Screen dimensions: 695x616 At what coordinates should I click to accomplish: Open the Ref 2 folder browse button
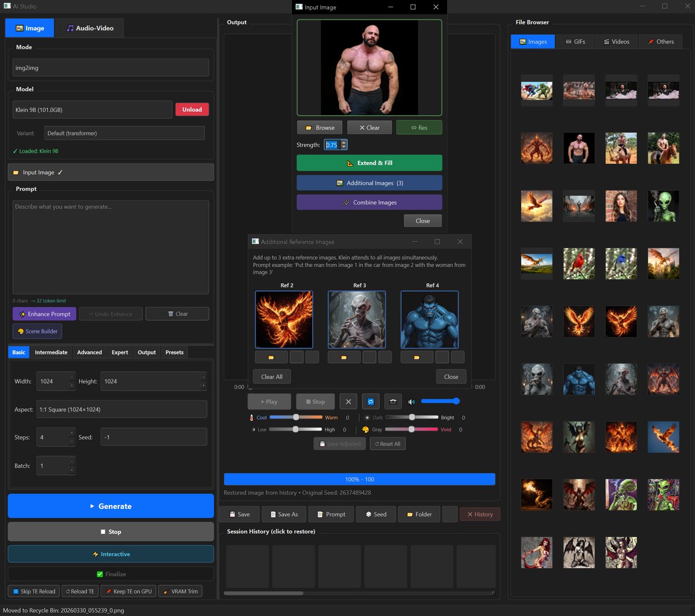pyautogui.click(x=271, y=357)
